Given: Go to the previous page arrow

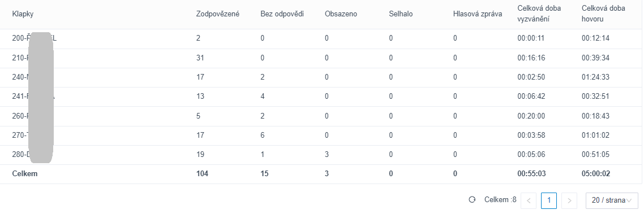Looking at the screenshot, I should pyautogui.click(x=529, y=200).
